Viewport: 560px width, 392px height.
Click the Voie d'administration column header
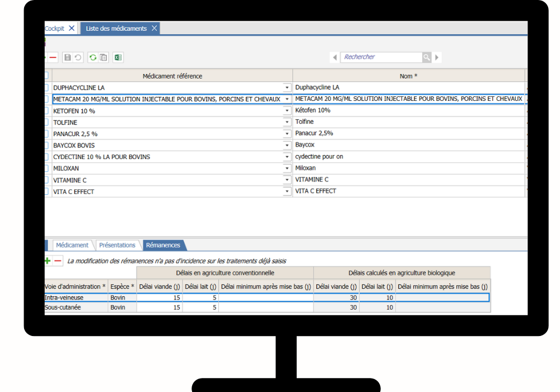76,287
